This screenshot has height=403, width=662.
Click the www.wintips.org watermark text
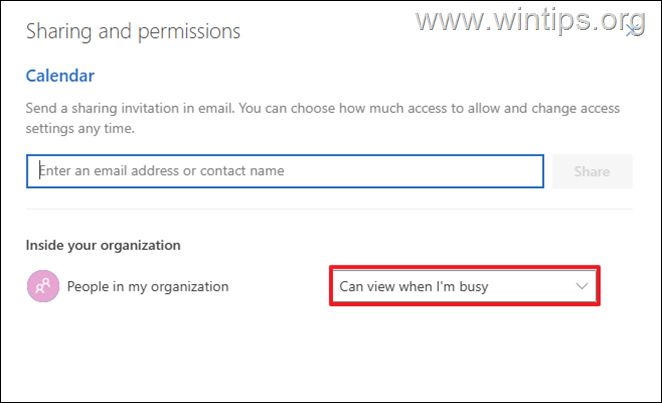[530, 19]
